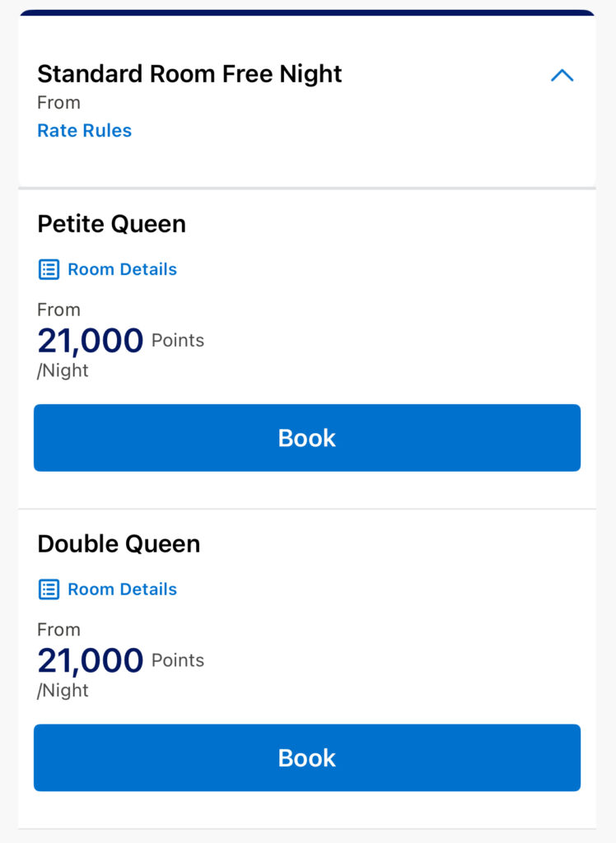
Task: Open the Rate Rules link
Action: [84, 130]
